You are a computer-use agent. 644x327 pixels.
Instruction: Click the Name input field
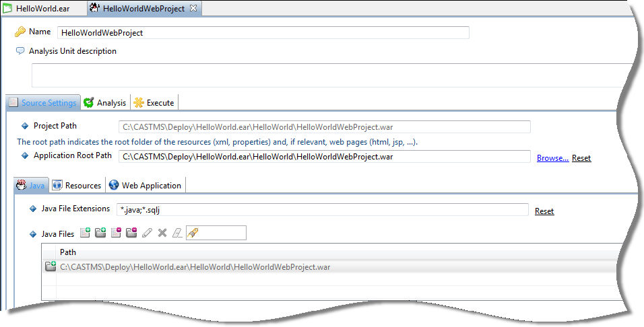pos(263,32)
